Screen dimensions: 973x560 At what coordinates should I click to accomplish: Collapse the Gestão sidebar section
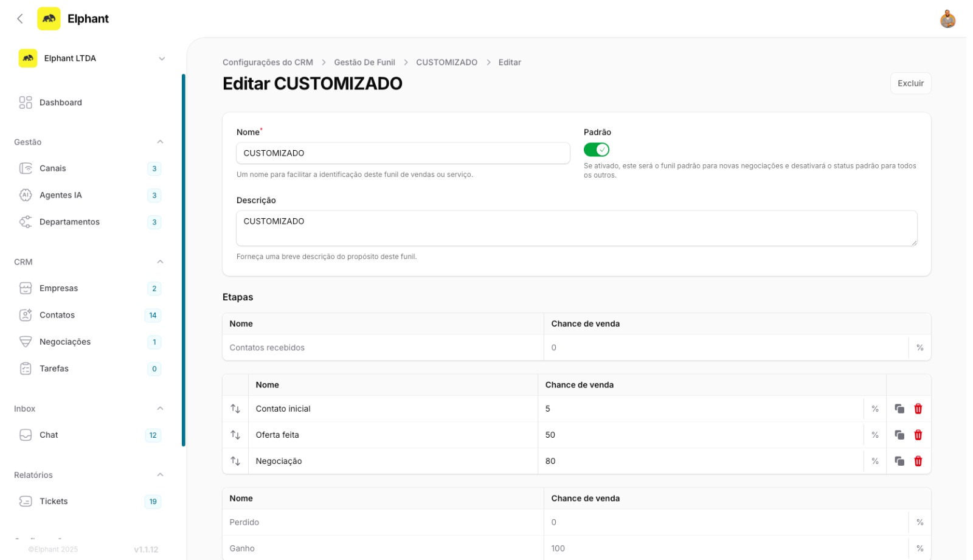point(160,142)
